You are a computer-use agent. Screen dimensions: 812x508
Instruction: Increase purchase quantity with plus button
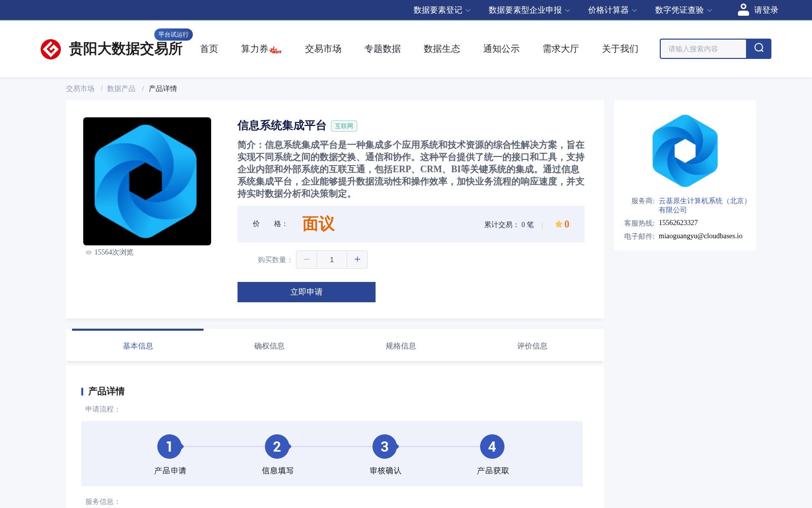[x=357, y=260]
